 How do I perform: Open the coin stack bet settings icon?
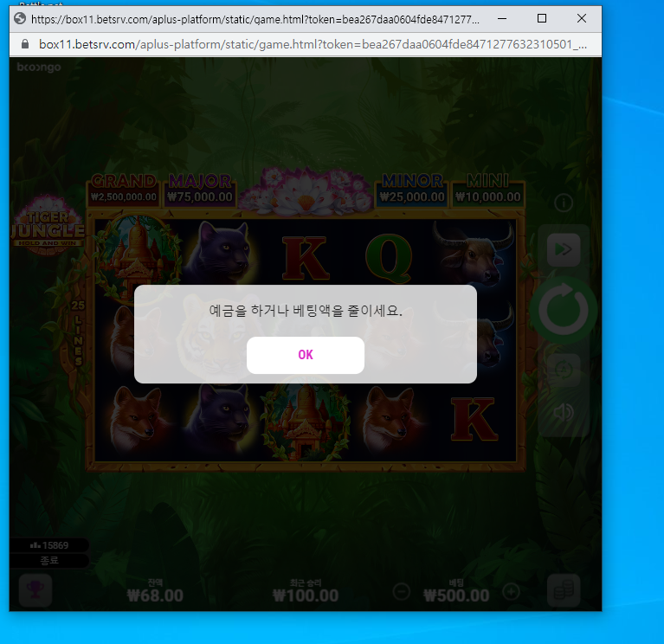(x=564, y=590)
